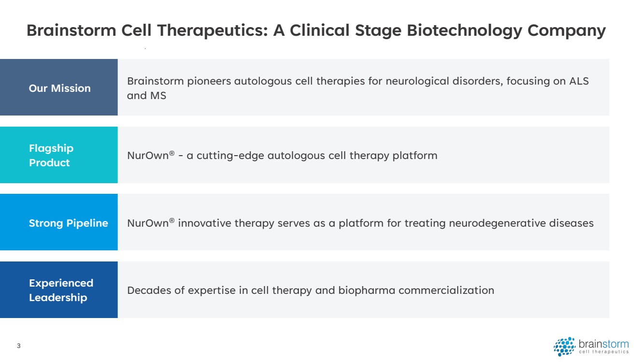Click the phrase "biopharma commercialization"
Viewport: 644px width, 362px height.
[x=416, y=290]
